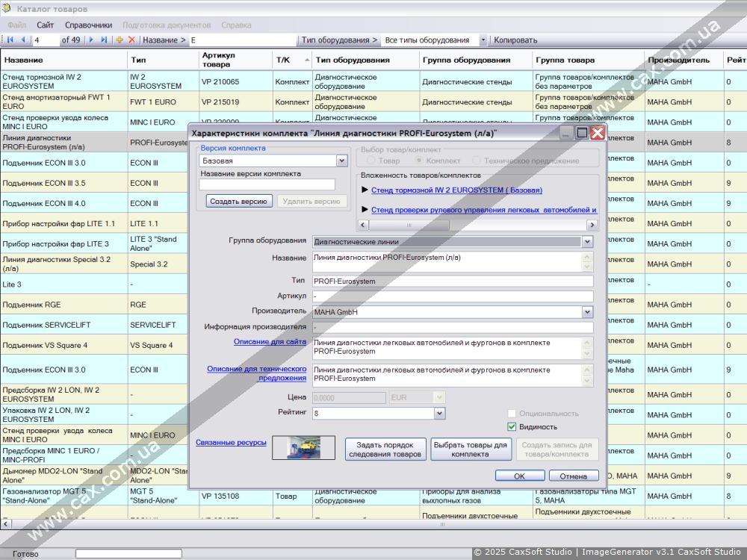Go to the next record arrow
This screenshot has height=560, width=747.
91,40
